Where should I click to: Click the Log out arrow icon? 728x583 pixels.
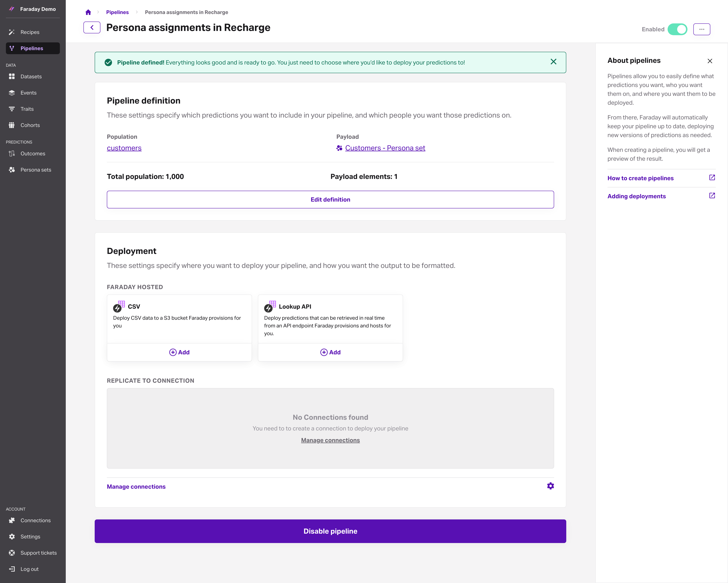point(12,569)
